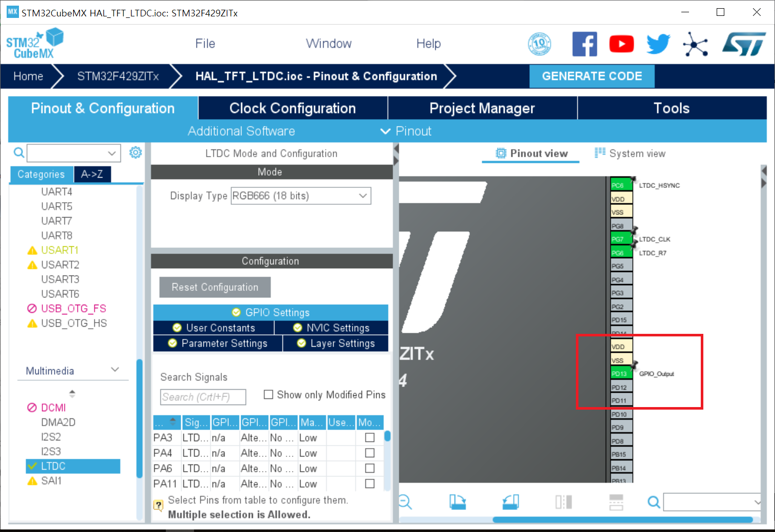Open the category search dropdown
The width and height of the screenshot is (775, 532).
click(x=112, y=153)
